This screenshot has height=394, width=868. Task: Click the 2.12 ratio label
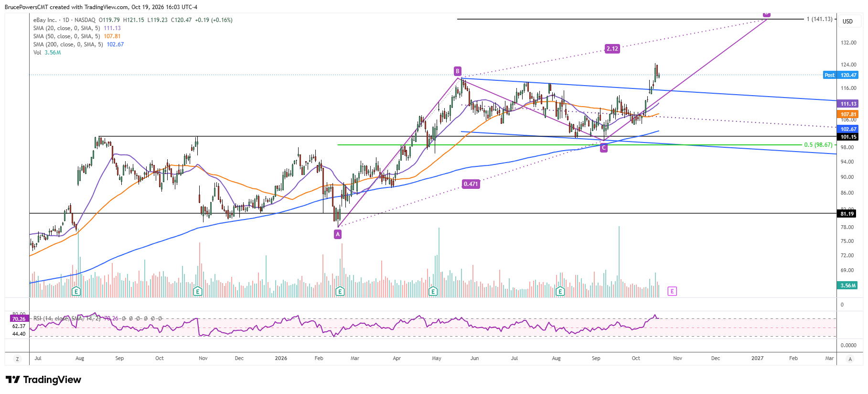(x=612, y=48)
